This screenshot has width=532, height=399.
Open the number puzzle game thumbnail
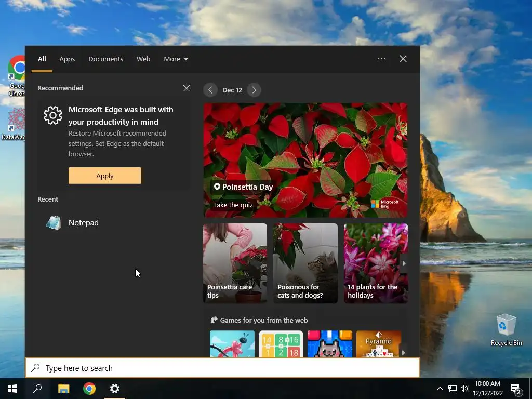(281, 344)
